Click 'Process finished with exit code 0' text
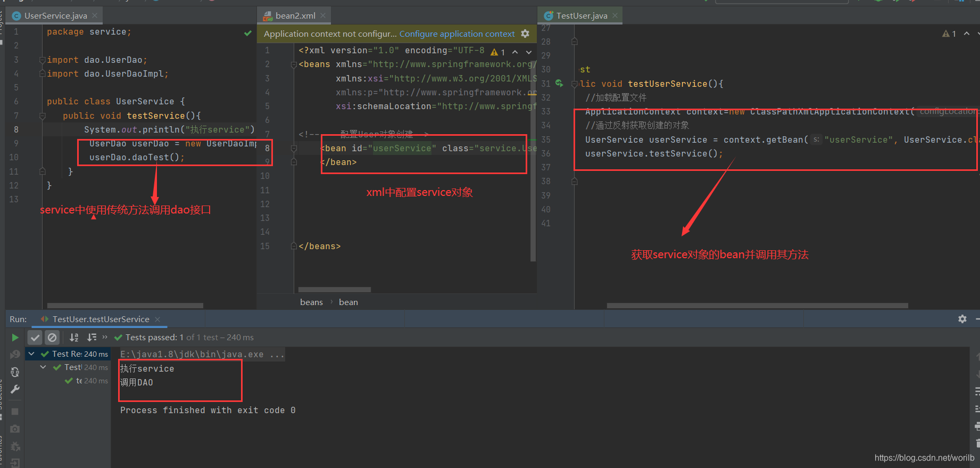The height and width of the screenshot is (468, 980). pyautogui.click(x=207, y=410)
